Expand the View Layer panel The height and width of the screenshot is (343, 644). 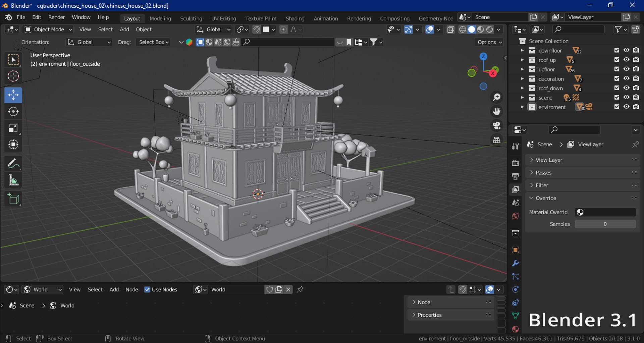(583, 160)
